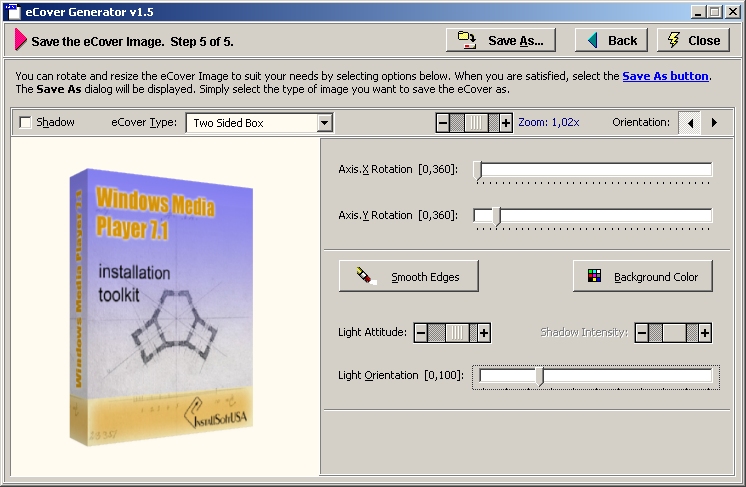Click the Axis.Y Rotation slider handle
Viewport: 746px width, 487px height.
[x=497, y=216]
